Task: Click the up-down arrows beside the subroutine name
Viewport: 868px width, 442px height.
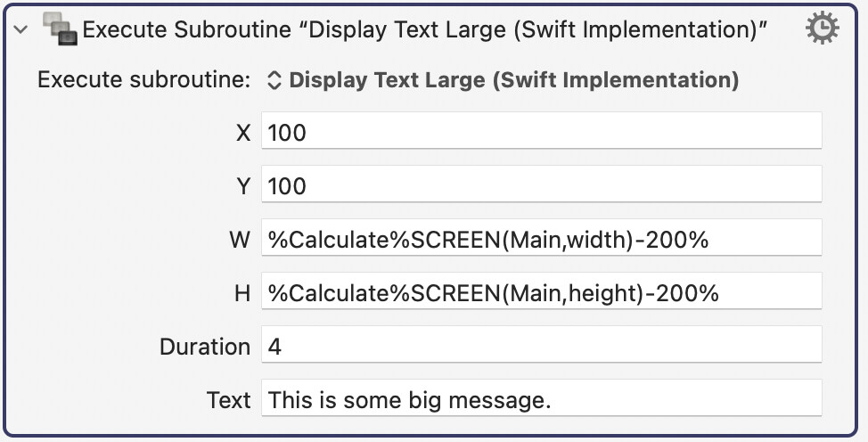Action: [274, 80]
